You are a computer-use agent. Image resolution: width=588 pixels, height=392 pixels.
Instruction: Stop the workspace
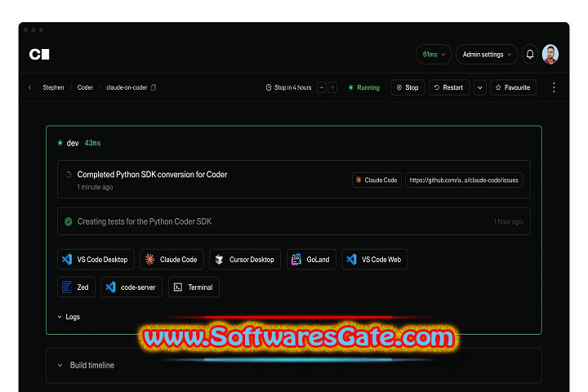pos(408,87)
